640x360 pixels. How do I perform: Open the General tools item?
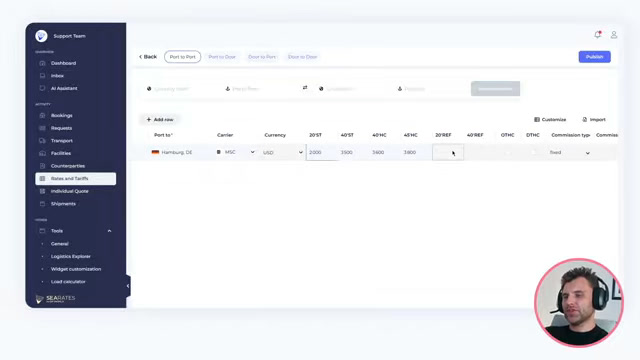point(60,244)
